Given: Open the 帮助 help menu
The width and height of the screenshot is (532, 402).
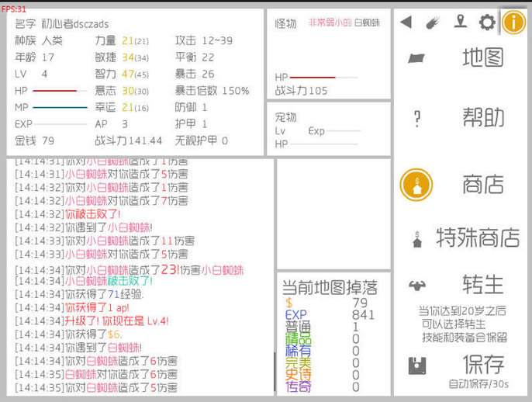Looking at the screenshot, I should (483, 117).
